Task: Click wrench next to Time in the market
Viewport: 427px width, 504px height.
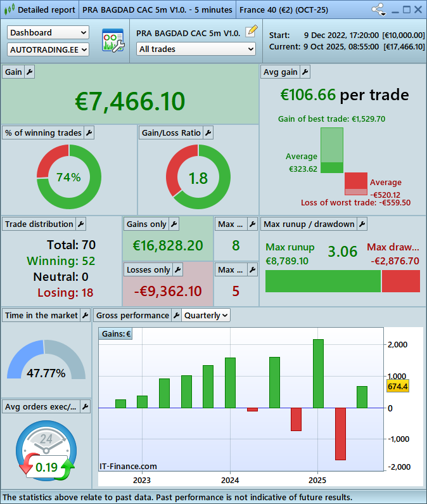Action: point(86,315)
